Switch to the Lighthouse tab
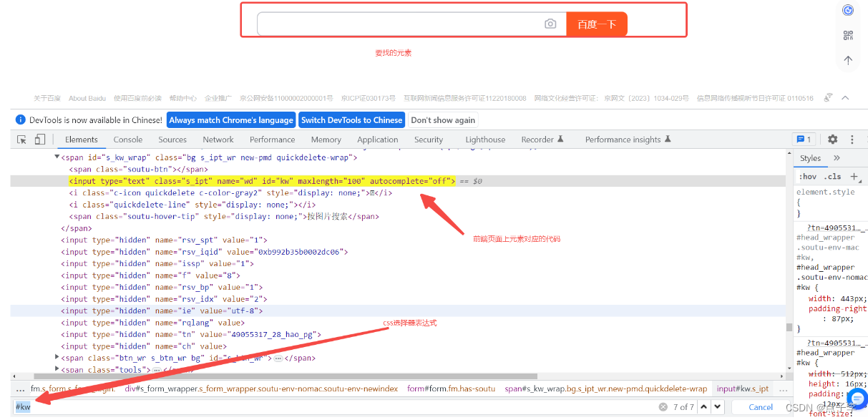The width and height of the screenshot is (868, 420). coord(485,140)
